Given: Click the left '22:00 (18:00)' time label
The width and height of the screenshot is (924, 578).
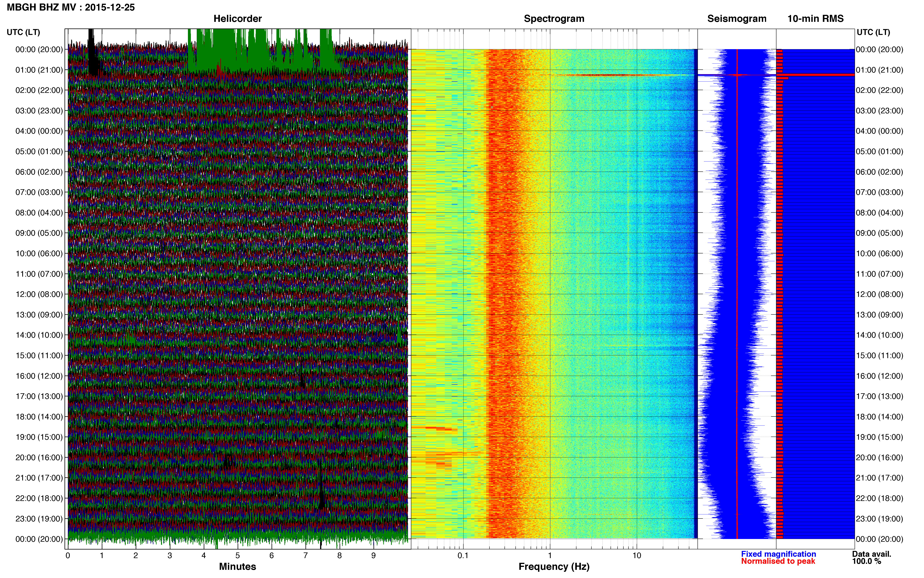Looking at the screenshot, I should (x=39, y=498).
